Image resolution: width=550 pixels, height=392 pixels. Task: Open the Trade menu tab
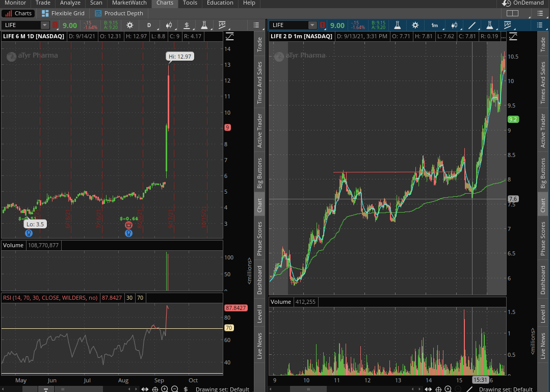pyautogui.click(x=43, y=3)
